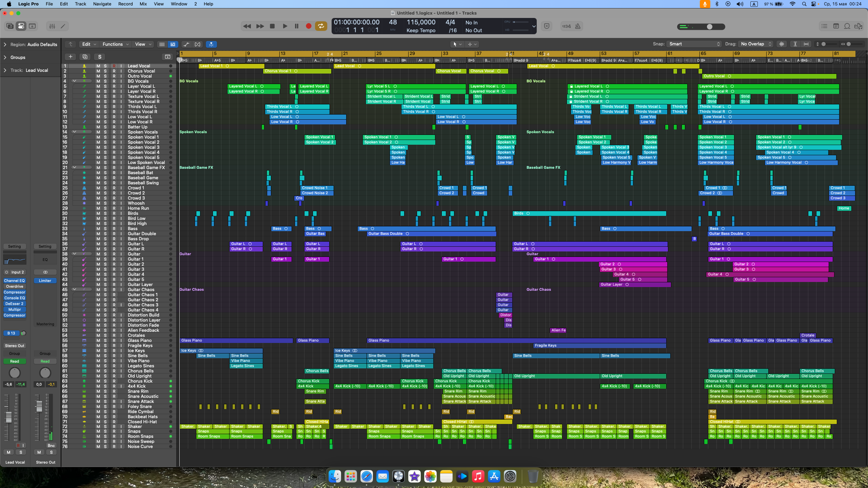Screen dimensions: 868x488
Task: Solo the Chorus Vocal track
Action: [x=105, y=71]
